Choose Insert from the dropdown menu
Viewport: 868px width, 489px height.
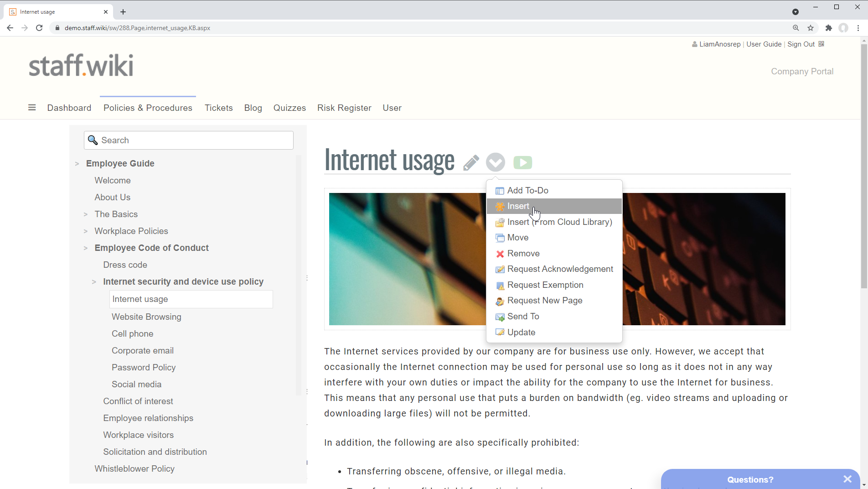point(554,206)
